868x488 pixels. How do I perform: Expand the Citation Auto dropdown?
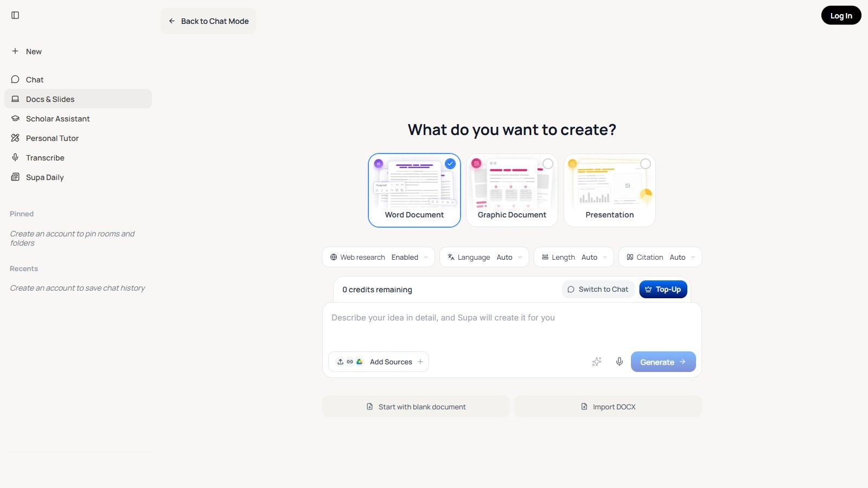[660, 257]
